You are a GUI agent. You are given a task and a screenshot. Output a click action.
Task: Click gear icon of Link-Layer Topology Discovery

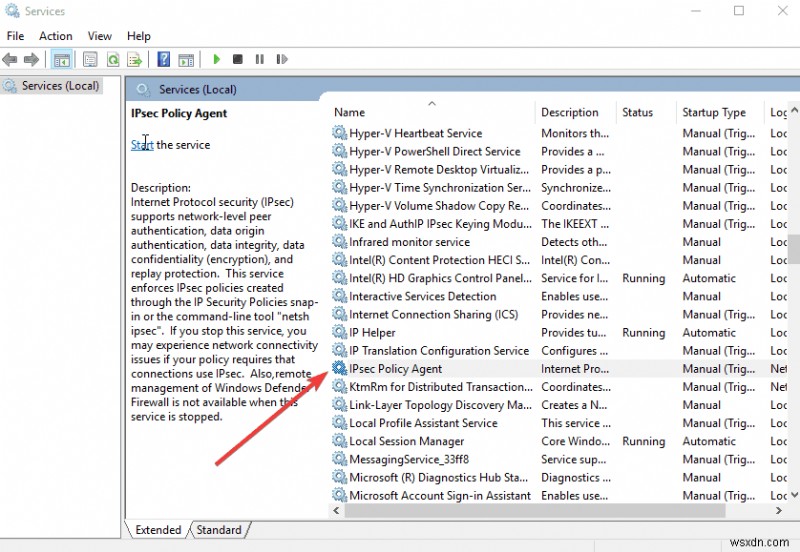tap(339, 405)
